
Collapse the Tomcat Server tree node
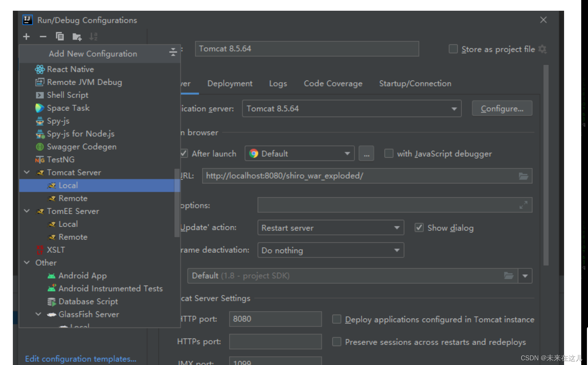tap(26, 172)
